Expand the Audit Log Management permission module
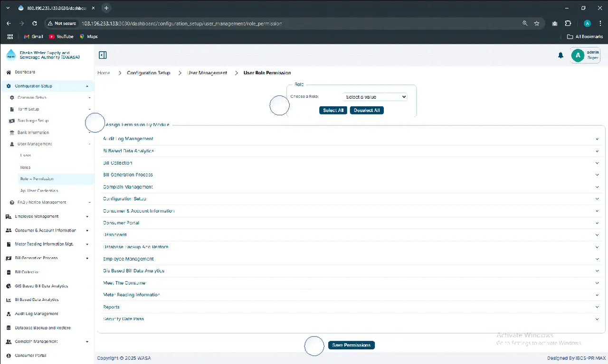 tap(351, 139)
